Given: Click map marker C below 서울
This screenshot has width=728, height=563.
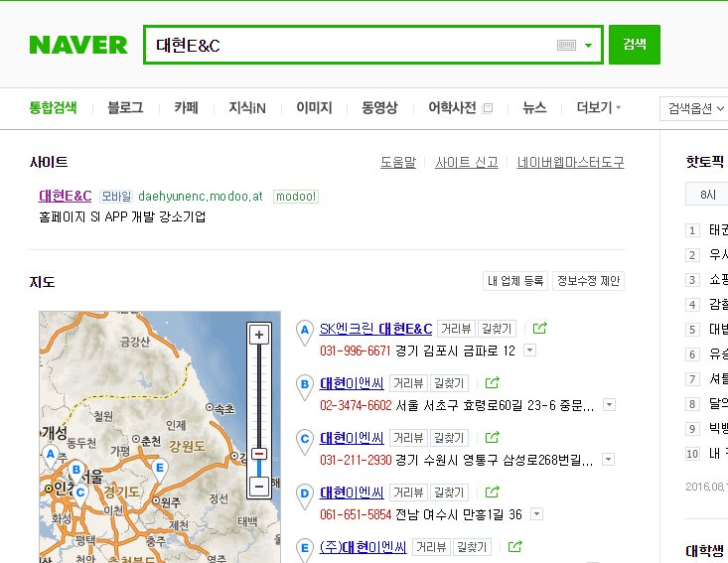Looking at the screenshot, I should click(79, 495).
